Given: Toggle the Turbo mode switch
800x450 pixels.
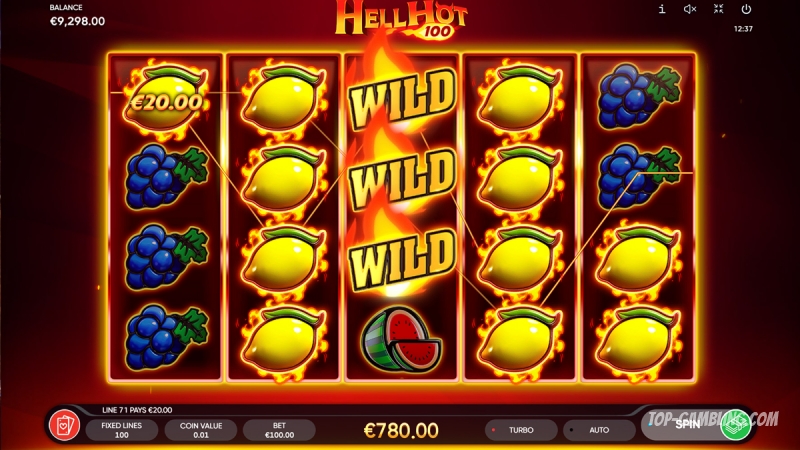Looking at the screenshot, I should tap(521, 430).
